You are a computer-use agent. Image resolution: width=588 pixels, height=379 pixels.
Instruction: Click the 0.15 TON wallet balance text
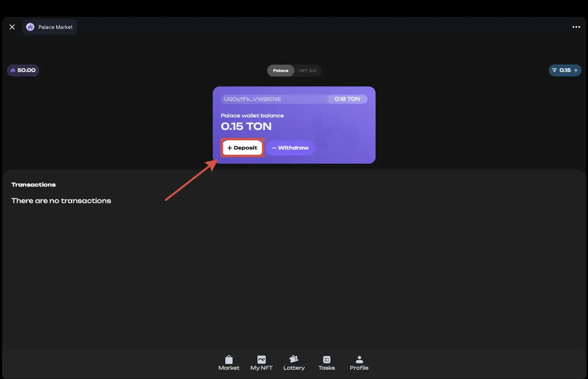point(246,126)
